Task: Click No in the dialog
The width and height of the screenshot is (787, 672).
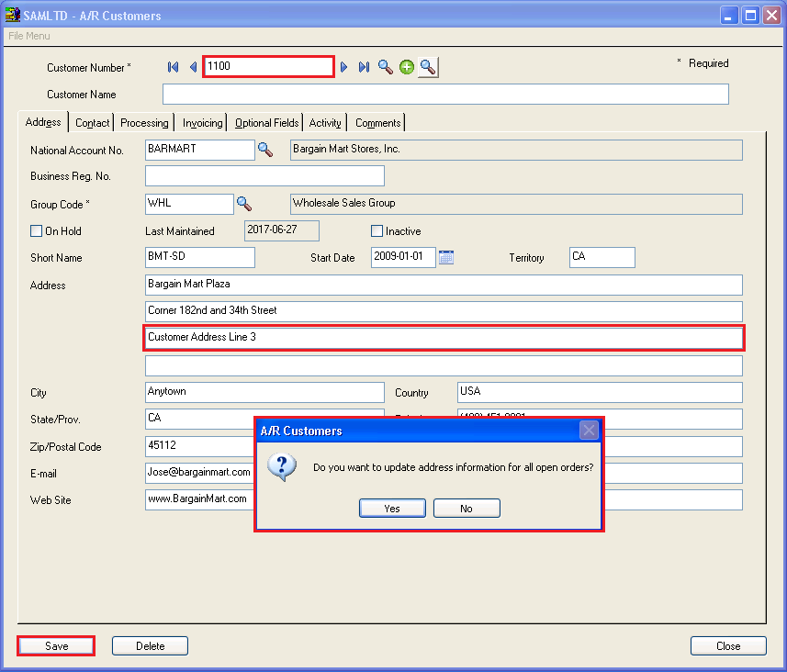Action: tap(467, 509)
